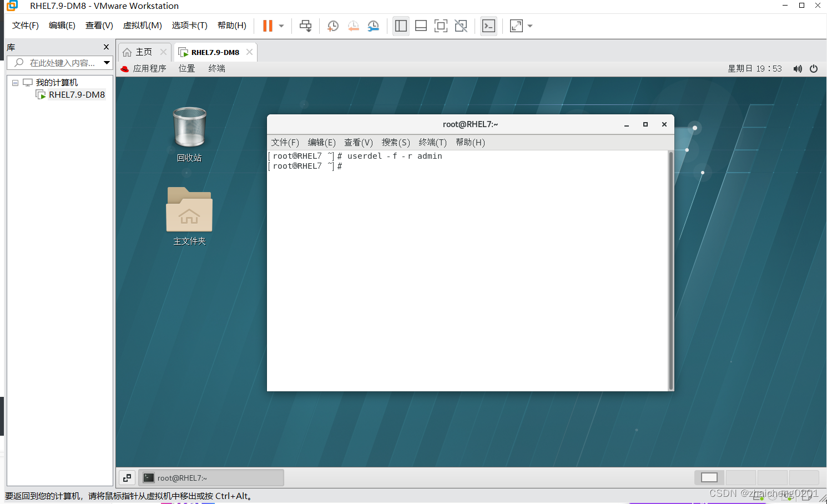Minimize the root@RHEL7 terminal window

pyautogui.click(x=627, y=125)
